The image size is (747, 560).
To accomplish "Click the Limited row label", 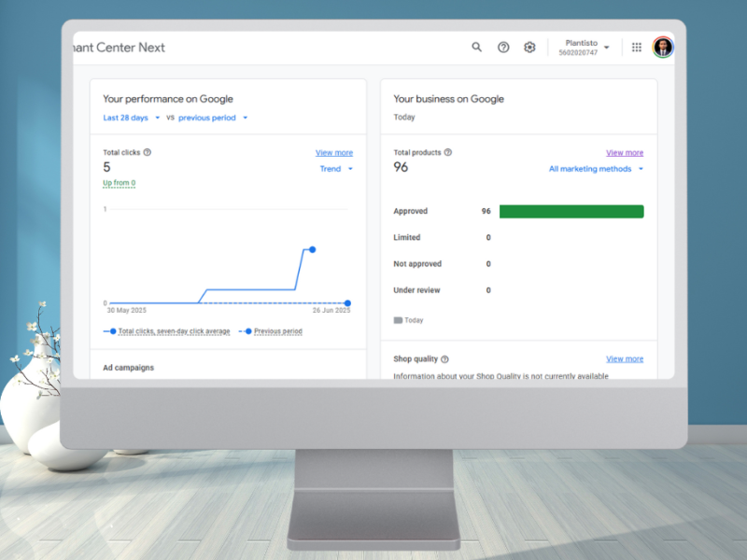I will pos(406,237).
